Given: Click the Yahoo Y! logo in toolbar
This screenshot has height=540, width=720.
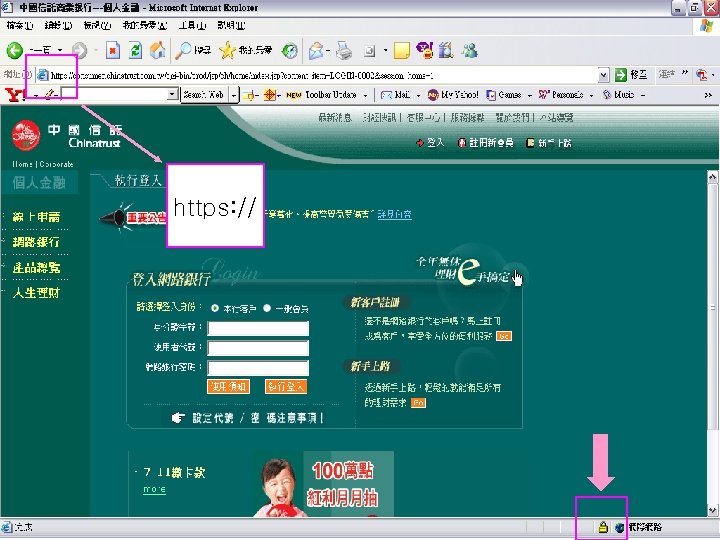Looking at the screenshot, I should pyautogui.click(x=15, y=95).
